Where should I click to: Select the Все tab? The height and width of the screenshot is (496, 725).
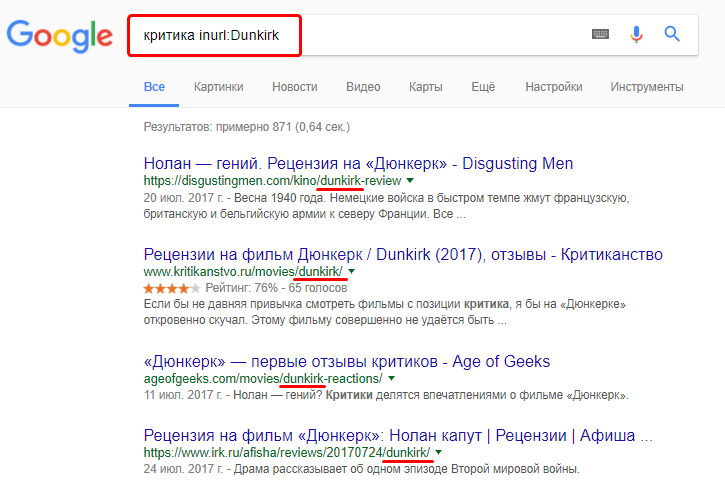pos(154,87)
